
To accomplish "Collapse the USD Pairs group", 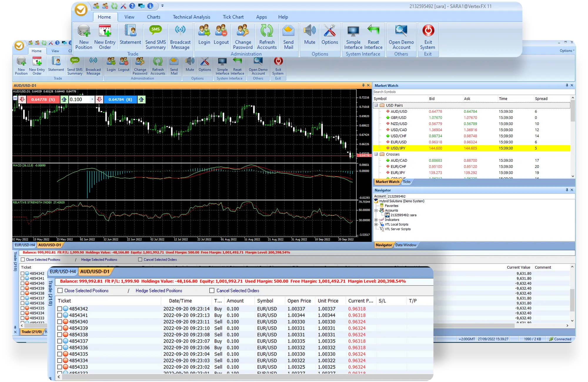I will coord(376,105).
